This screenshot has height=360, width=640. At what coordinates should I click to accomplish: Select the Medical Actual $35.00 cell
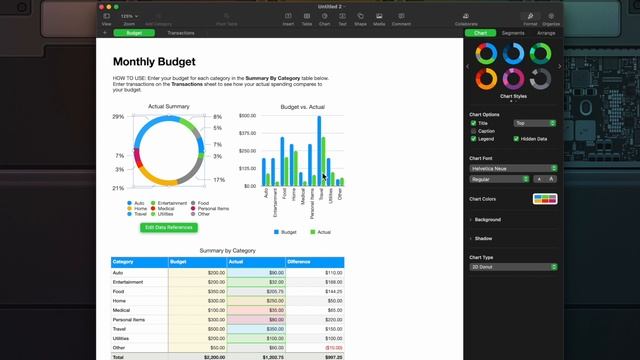pos(256,310)
